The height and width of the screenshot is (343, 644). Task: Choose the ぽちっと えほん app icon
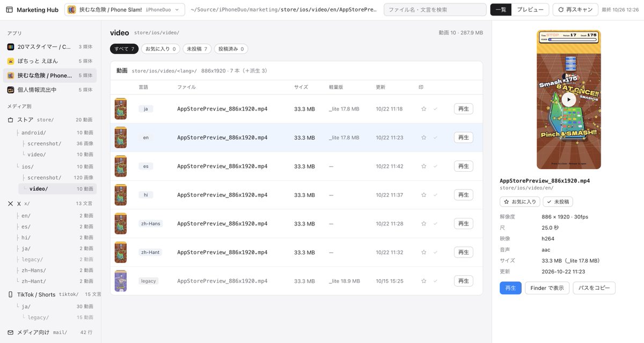(x=11, y=61)
